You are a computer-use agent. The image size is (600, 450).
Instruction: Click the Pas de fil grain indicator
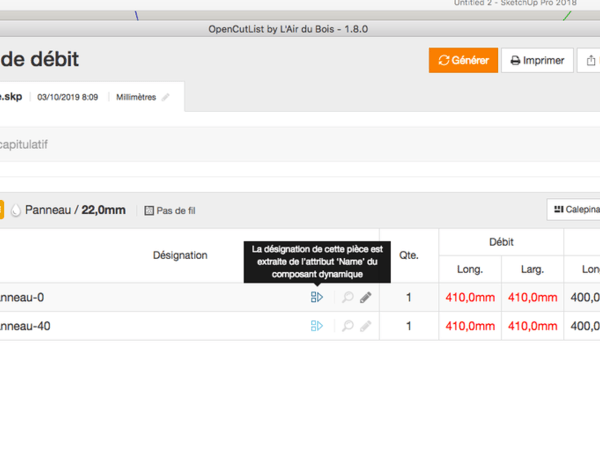[x=170, y=211]
